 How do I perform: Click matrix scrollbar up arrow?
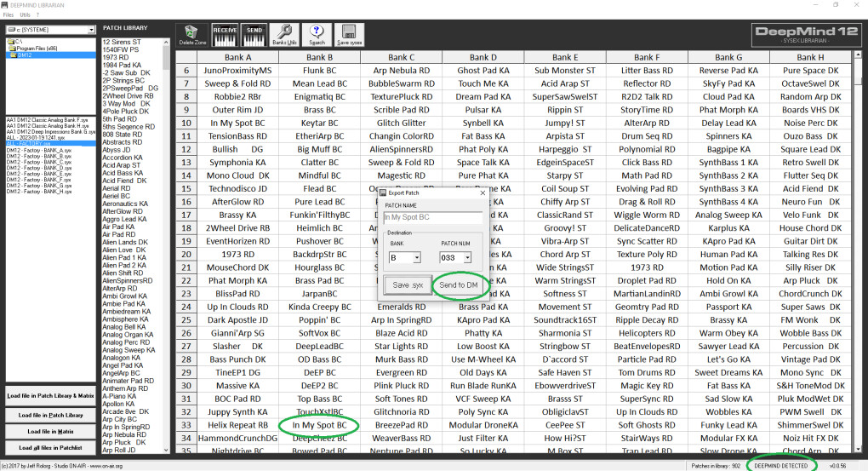coord(858,55)
